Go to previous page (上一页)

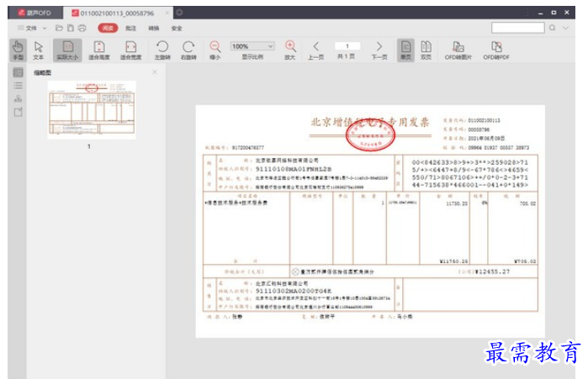point(316,50)
